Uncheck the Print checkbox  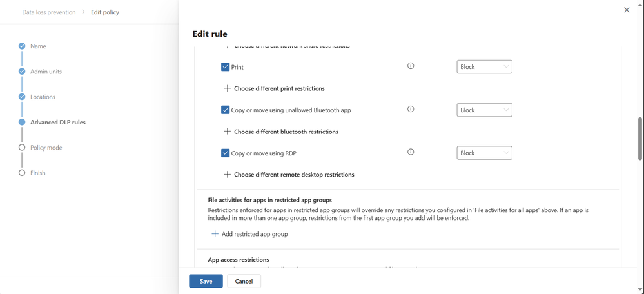click(225, 67)
